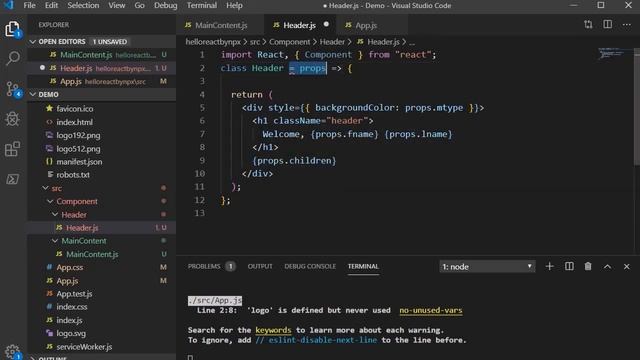Screen dimensions: 640x360
Task: Click line number 13 in the editor gutter
Action: pos(200,213)
